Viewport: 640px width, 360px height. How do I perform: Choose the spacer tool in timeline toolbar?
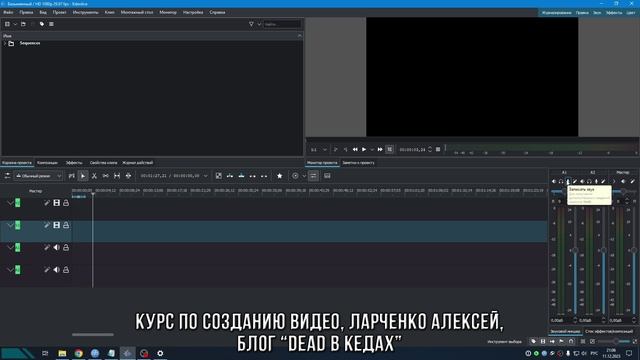click(71, 176)
